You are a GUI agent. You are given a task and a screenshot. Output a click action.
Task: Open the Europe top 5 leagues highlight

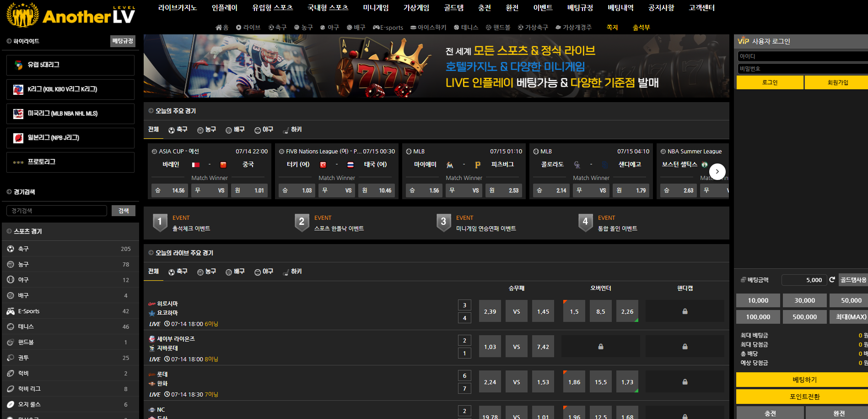70,65
